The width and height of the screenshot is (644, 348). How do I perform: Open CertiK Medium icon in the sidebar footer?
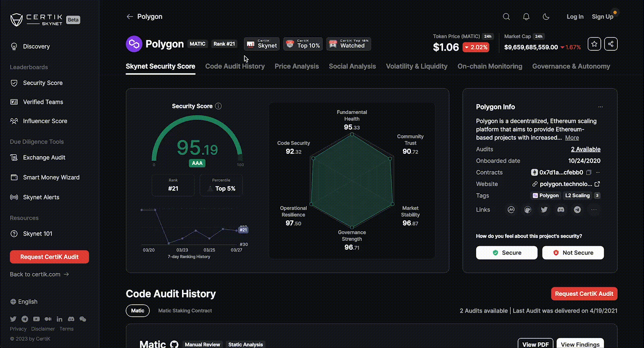(48, 319)
